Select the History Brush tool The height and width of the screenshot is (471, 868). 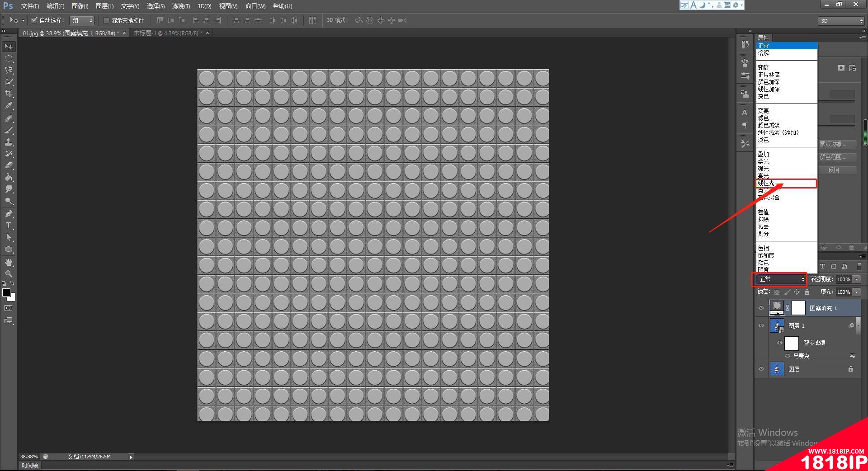point(9,154)
